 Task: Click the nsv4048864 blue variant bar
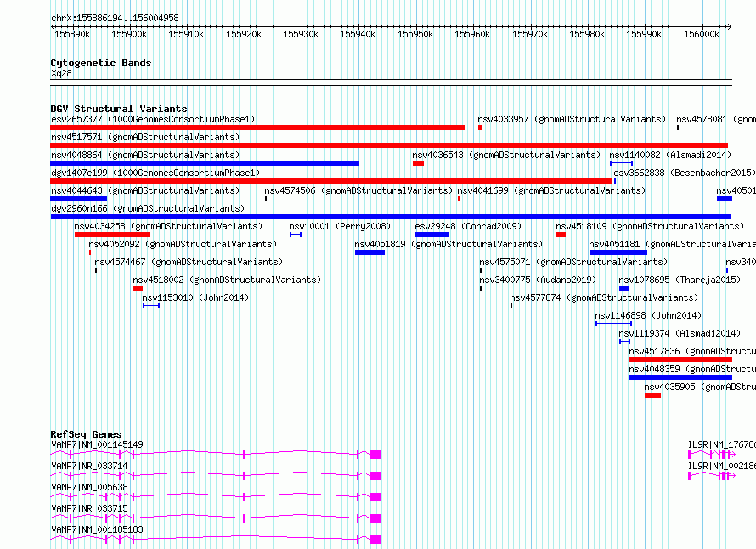[x=205, y=163]
